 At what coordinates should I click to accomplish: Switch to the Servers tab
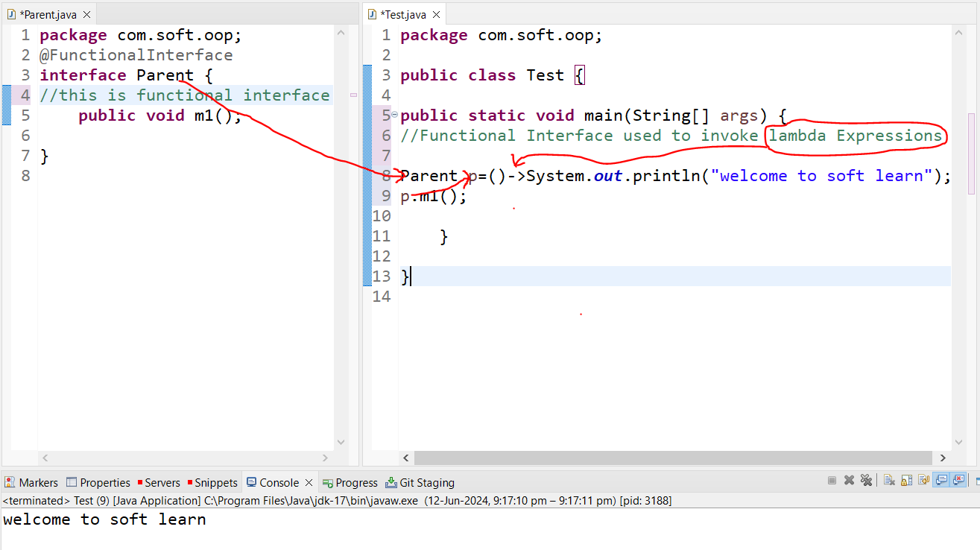158,483
